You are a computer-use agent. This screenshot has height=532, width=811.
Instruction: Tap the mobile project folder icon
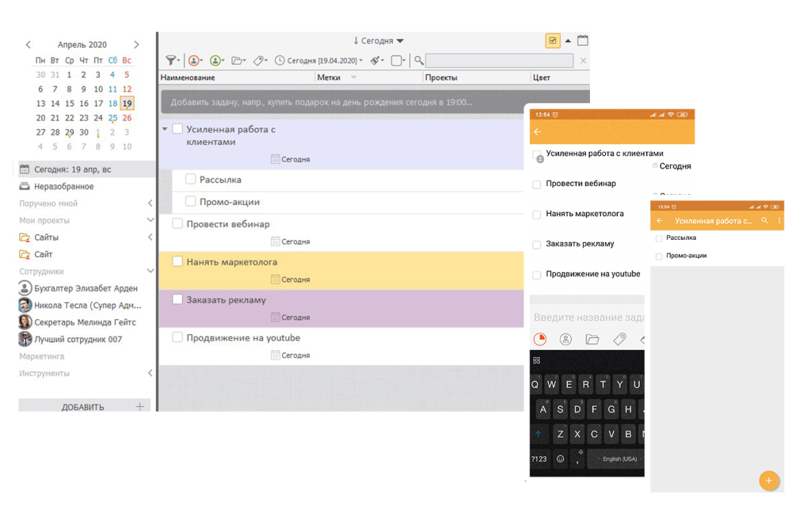[592, 339]
